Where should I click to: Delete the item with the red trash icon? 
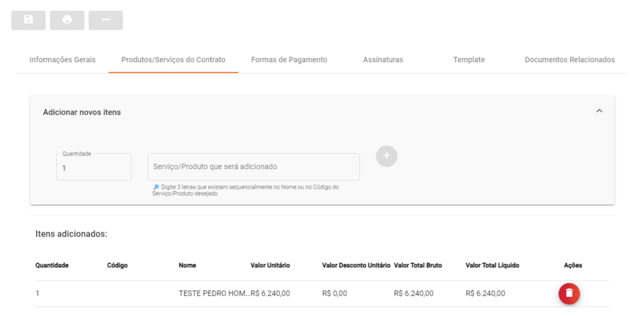click(x=569, y=293)
